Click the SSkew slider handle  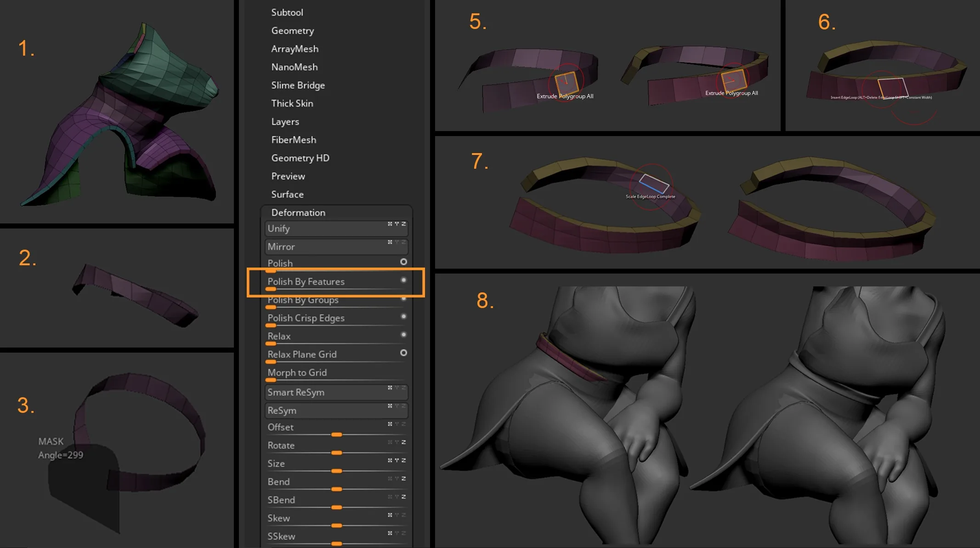(337, 544)
